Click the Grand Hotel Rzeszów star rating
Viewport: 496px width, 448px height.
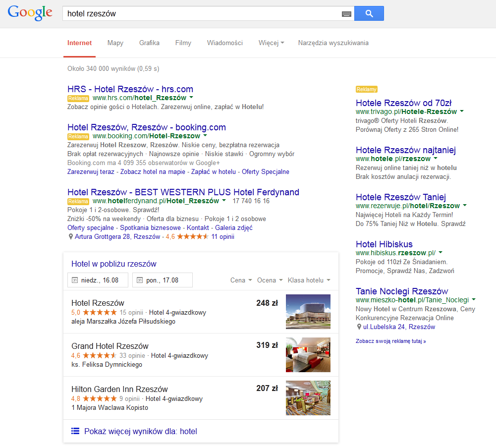(x=100, y=355)
